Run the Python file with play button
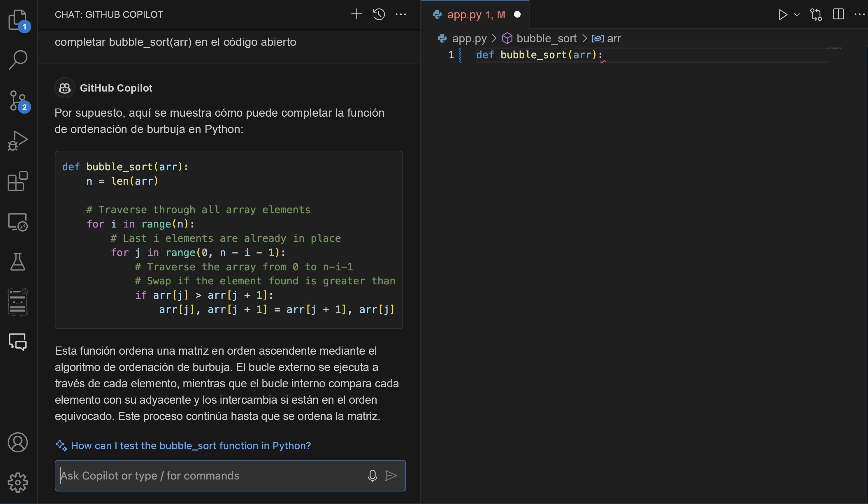Image resolution: width=868 pixels, height=504 pixels. point(783,15)
